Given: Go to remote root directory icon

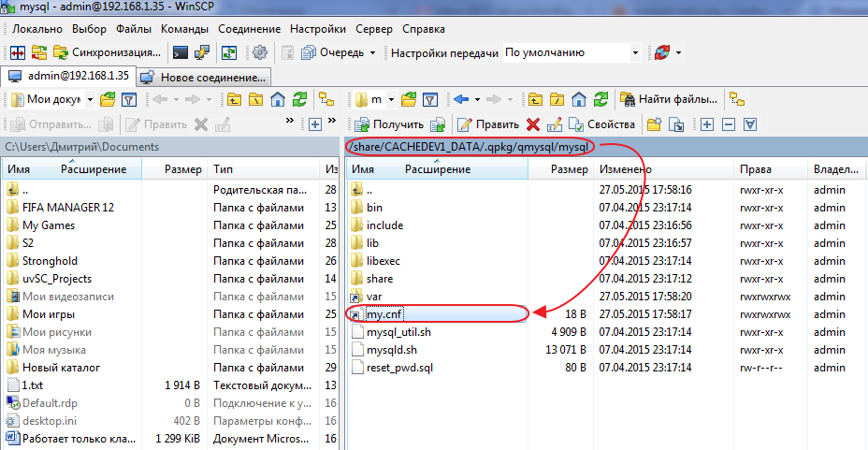Looking at the screenshot, I should [x=557, y=99].
